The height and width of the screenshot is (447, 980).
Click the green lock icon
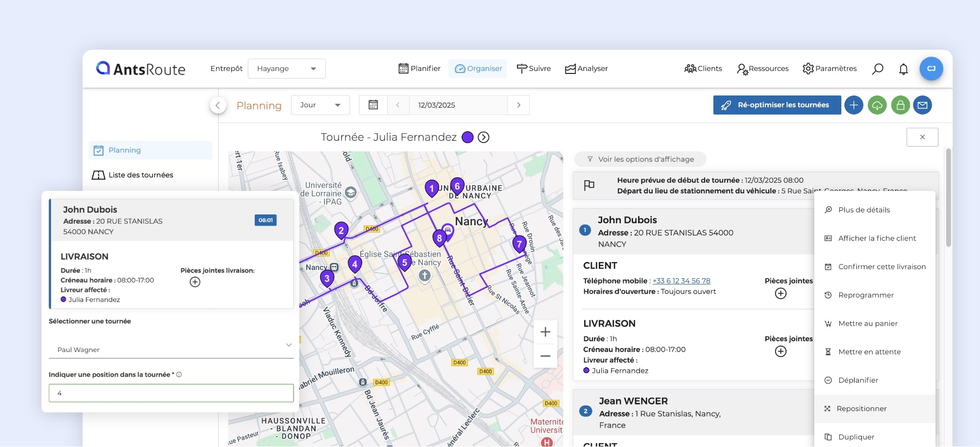tap(900, 105)
